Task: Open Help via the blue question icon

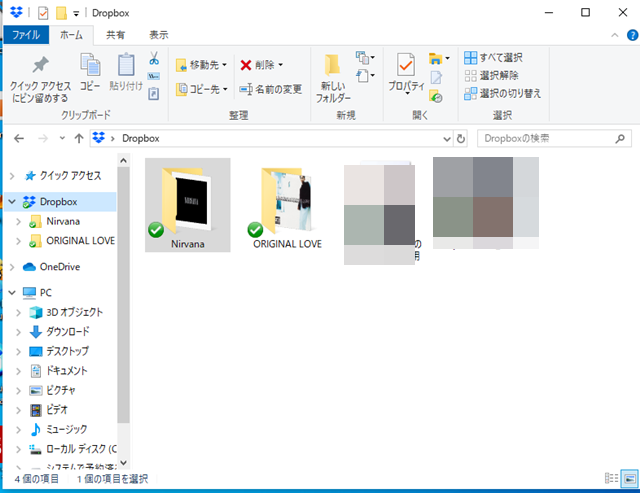Action: tap(632, 36)
